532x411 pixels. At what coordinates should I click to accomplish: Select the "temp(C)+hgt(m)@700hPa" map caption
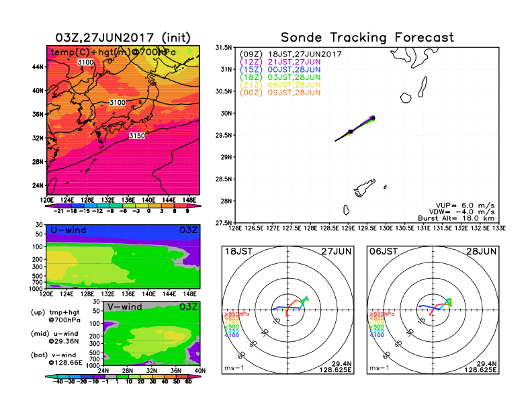[x=114, y=52]
